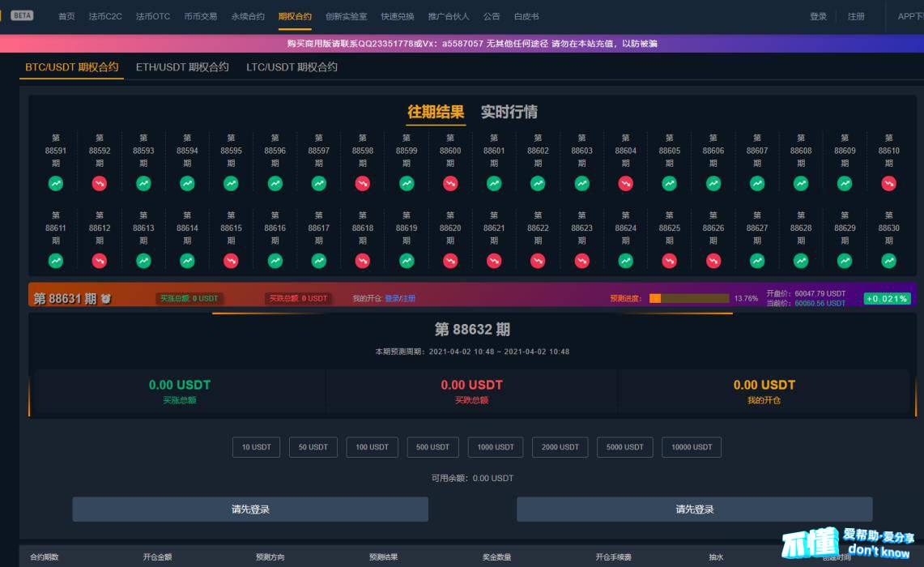Click the red down icon for period 88615
The image size is (924, 567).
click(231, 261)
